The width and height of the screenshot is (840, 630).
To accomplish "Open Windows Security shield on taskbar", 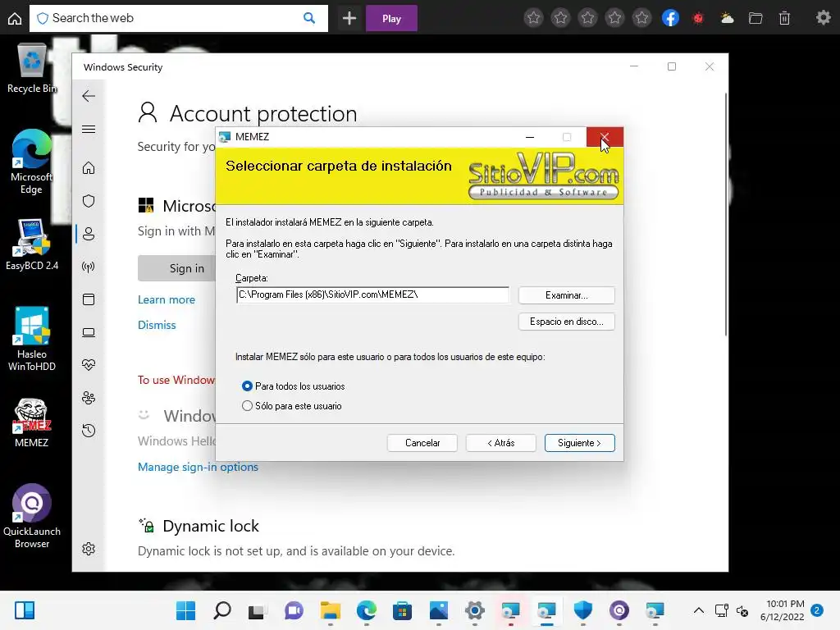I will pos(583,610).
